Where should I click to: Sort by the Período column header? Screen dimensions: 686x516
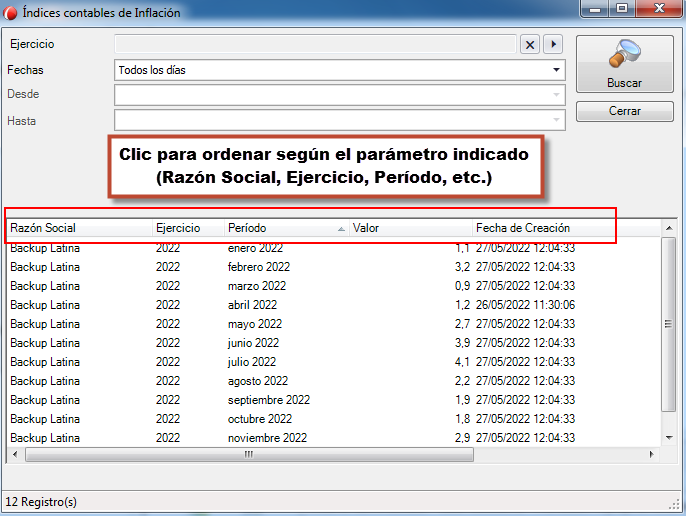pos(287,228)
